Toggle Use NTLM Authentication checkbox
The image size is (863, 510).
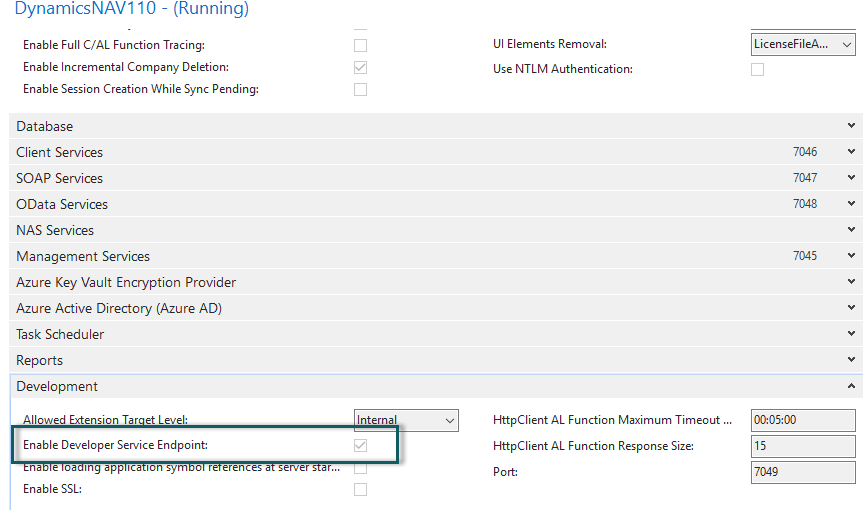click(757, 69)
